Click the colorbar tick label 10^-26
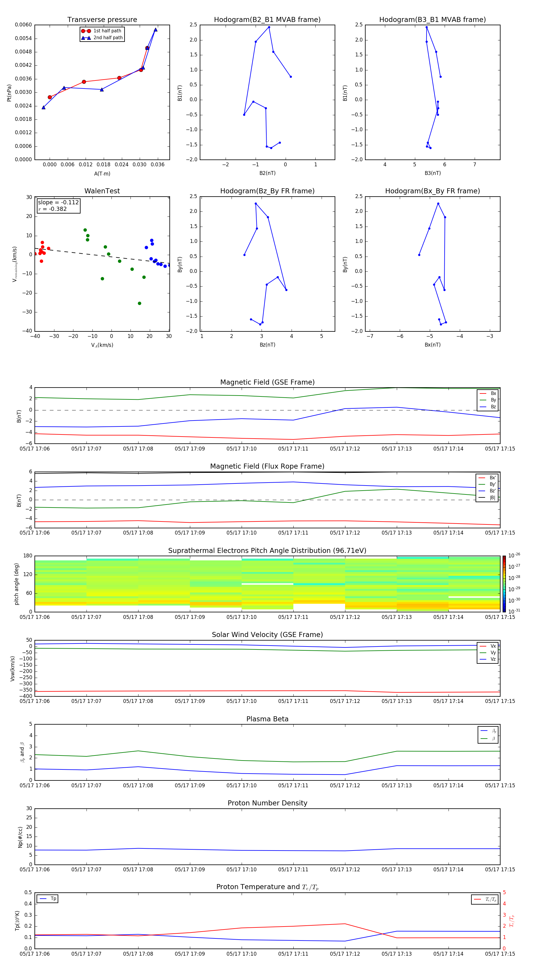The height and width of the screenshot is (980, 535). [x=514, y=555]
